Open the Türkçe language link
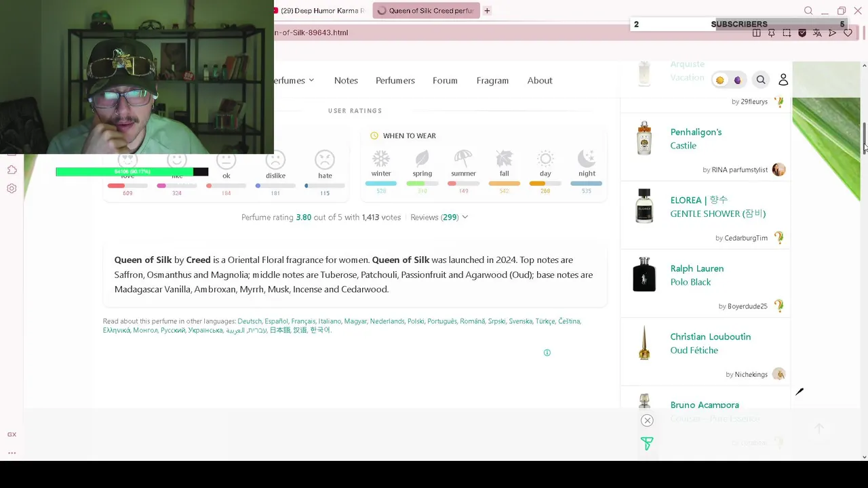The height and width of the screenshot is (488, 868). pyautogui.click(x=545, y=321)
